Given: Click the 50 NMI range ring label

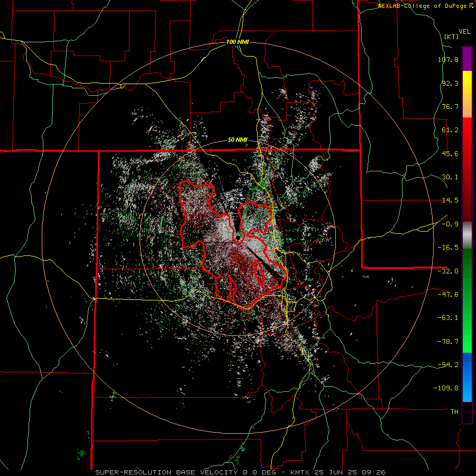Looking at the screenshot, I should click(237, 140).
